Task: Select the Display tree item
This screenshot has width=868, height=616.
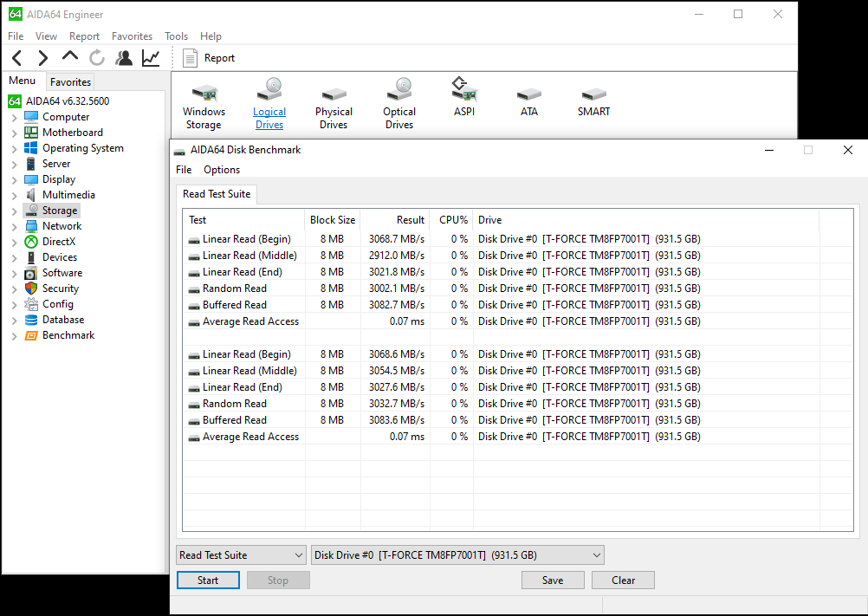Action: (x=59, y=179)
